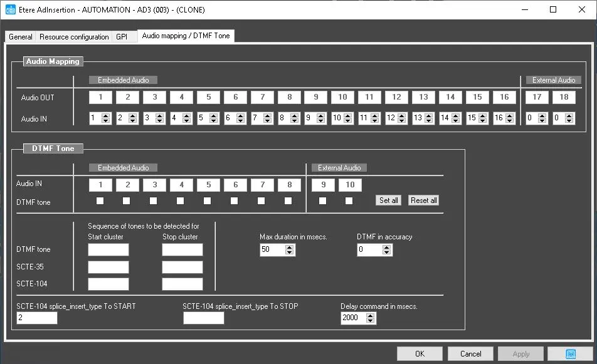Check DTMF tone for External Audio 9
Image resolution: width=597 pixels, height=364 pixels.
(x=322, y=201)
